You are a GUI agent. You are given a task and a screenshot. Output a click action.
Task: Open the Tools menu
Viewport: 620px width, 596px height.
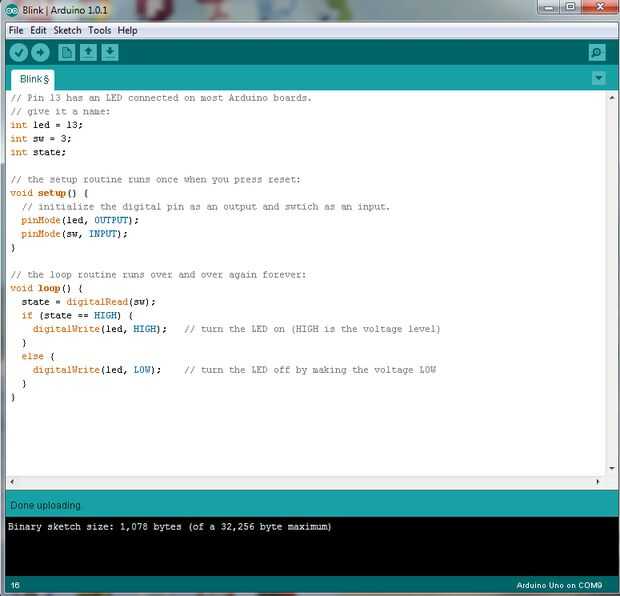[x=100, y=30]
